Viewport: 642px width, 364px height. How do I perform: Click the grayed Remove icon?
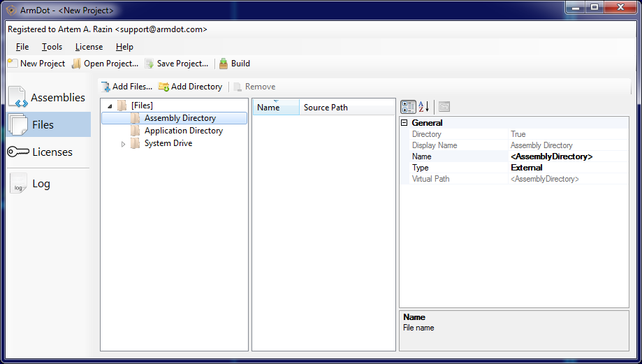[x=238, y=87]
